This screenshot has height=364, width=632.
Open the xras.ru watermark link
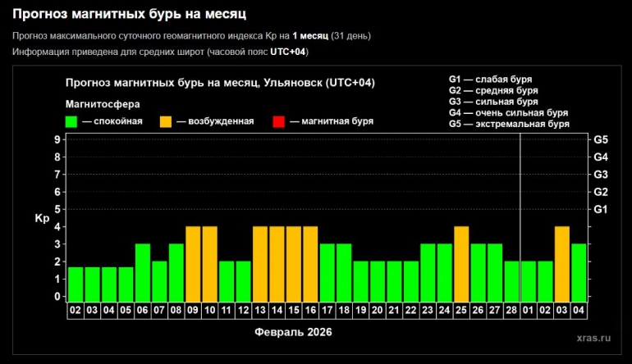click(x=593, y=337)
